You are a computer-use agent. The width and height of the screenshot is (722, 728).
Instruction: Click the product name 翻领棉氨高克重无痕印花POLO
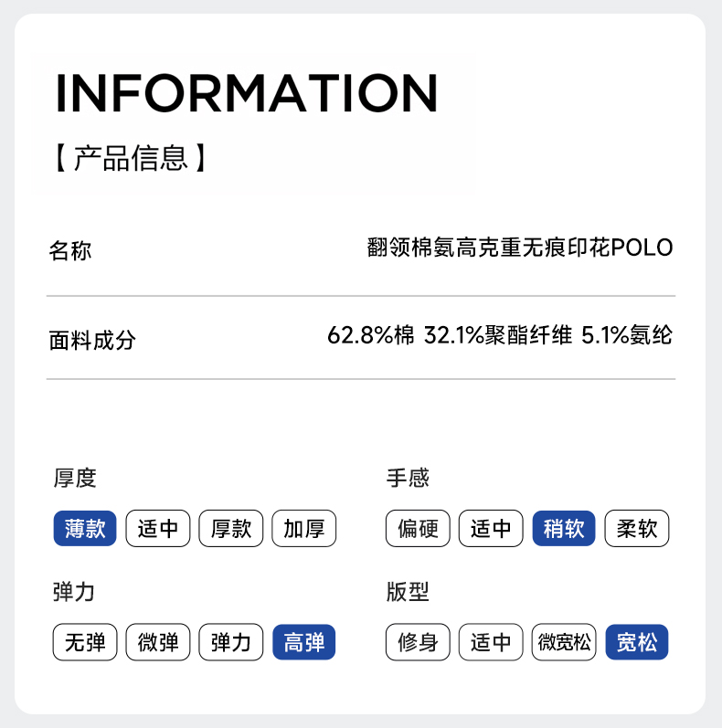(519, 248)
